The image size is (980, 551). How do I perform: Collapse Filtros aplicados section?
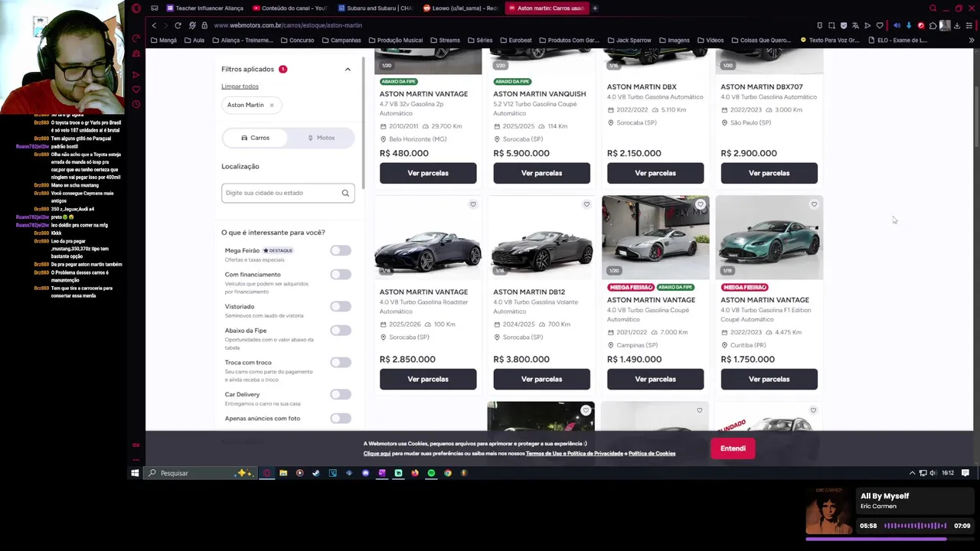pos(348,70)
